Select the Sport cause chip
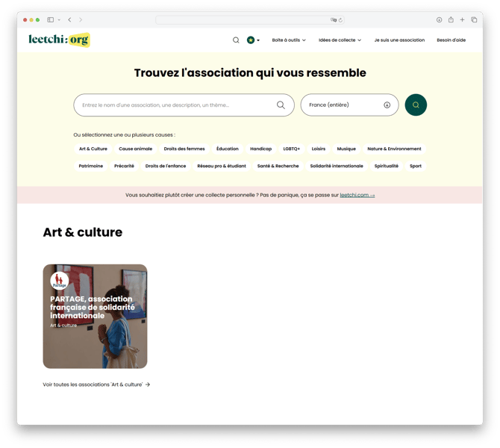The image size is (500, 448). click(416, 166)
